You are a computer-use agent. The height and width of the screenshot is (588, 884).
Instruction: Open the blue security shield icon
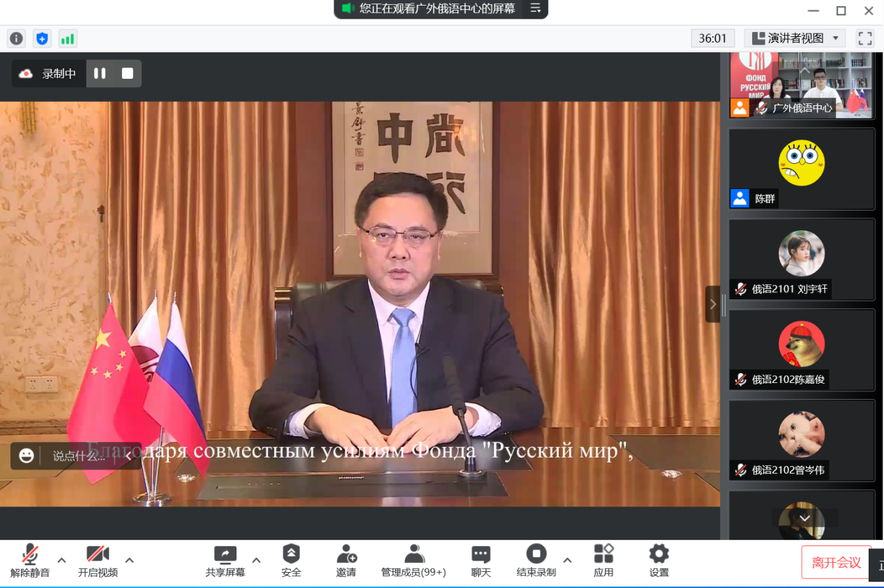tap(42, 38)
